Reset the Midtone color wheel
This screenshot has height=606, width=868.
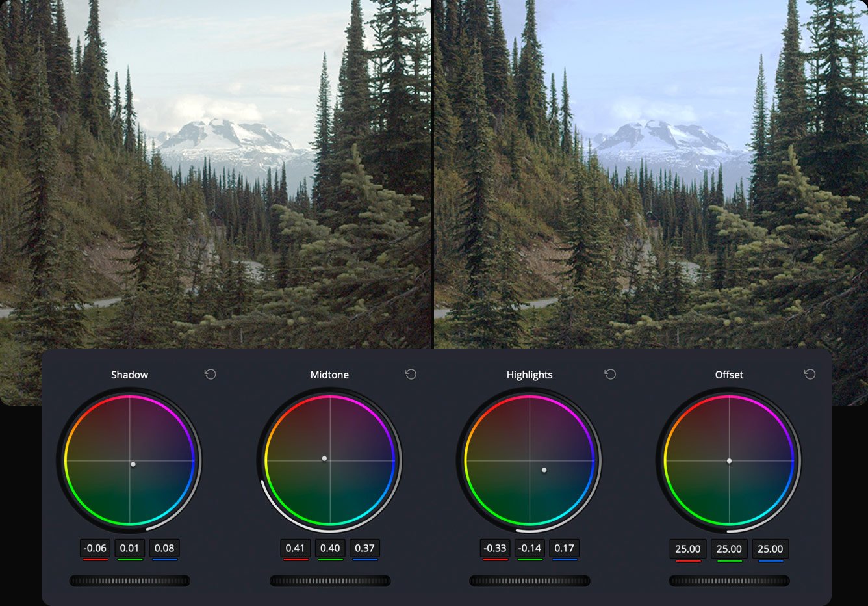(409, 375)
